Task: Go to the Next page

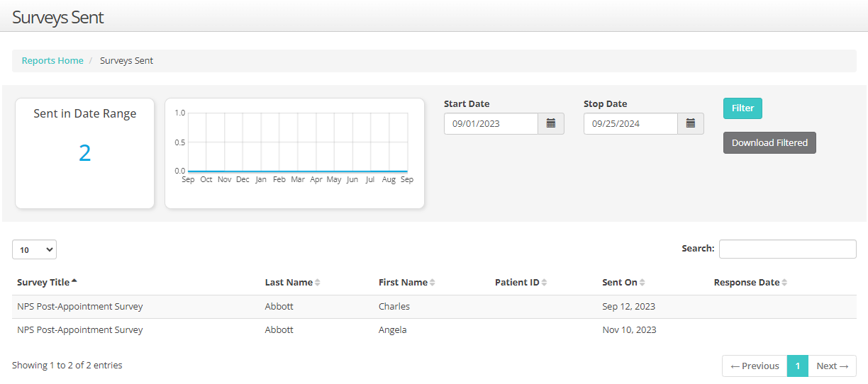Action: pos(832,366)
